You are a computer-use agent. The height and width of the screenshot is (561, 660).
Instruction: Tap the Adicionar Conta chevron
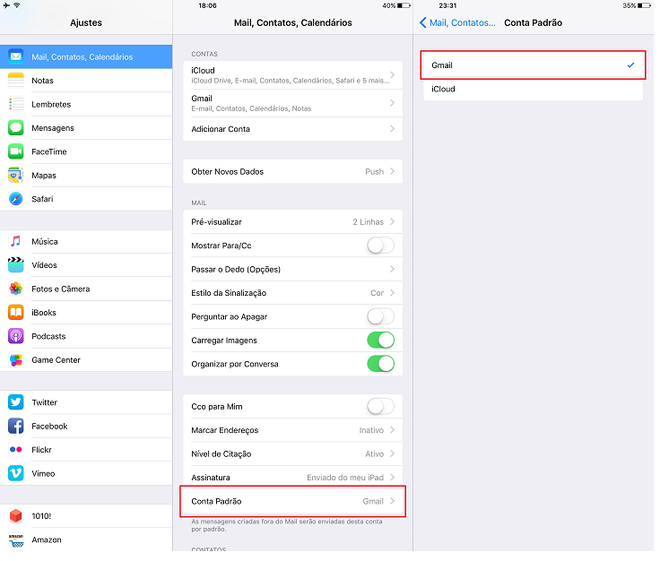392,129
